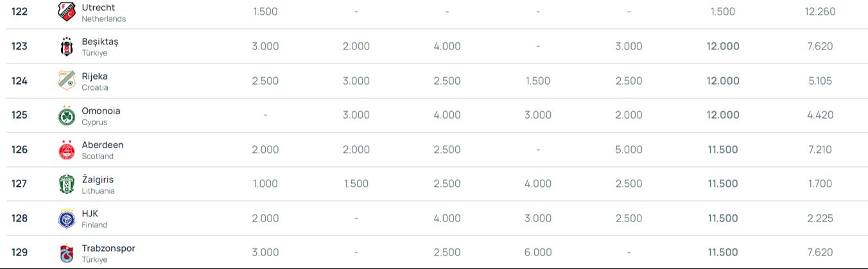Click the Trabzonspor club crest icon
868x269 pixels.
click(67, 253)
